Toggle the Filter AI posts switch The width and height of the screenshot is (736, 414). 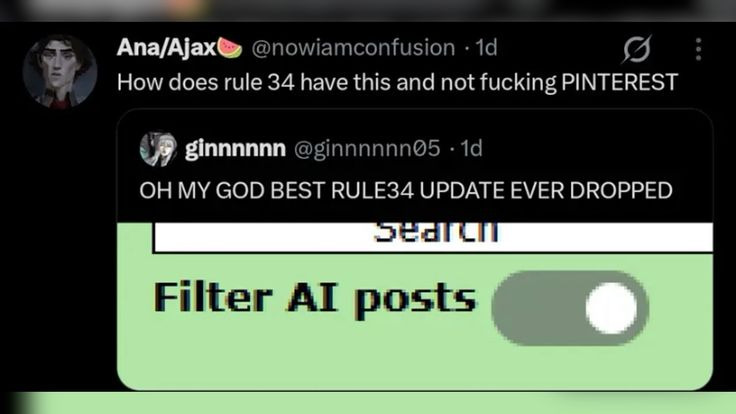tap(570, 308)
